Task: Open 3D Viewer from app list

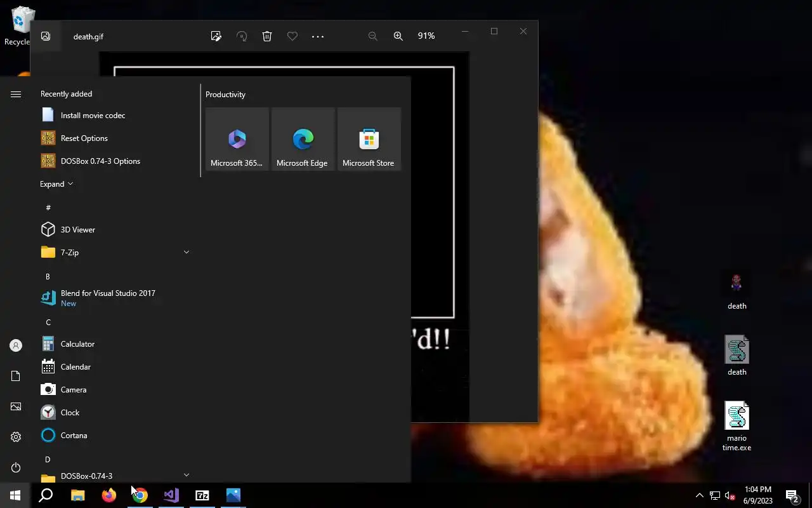Action: (x=117, y=229)
